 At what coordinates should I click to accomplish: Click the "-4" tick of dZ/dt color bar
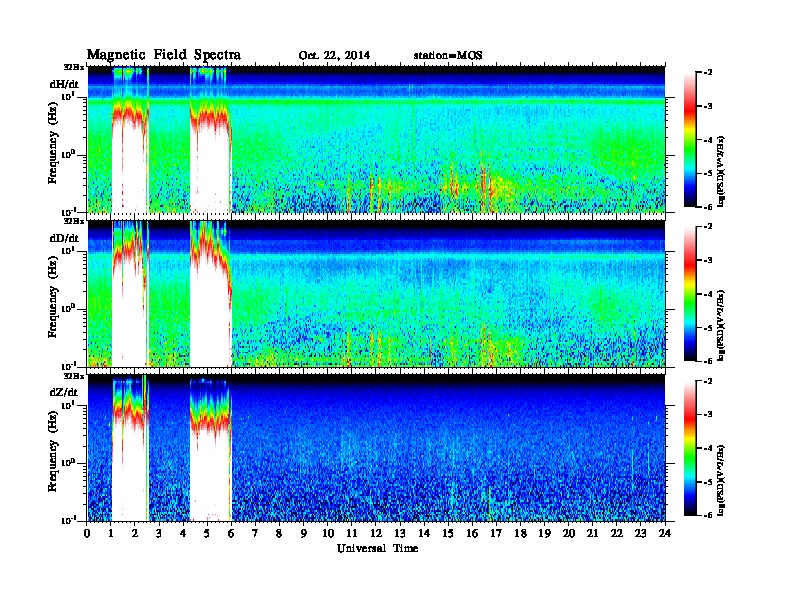pos(709,448)
